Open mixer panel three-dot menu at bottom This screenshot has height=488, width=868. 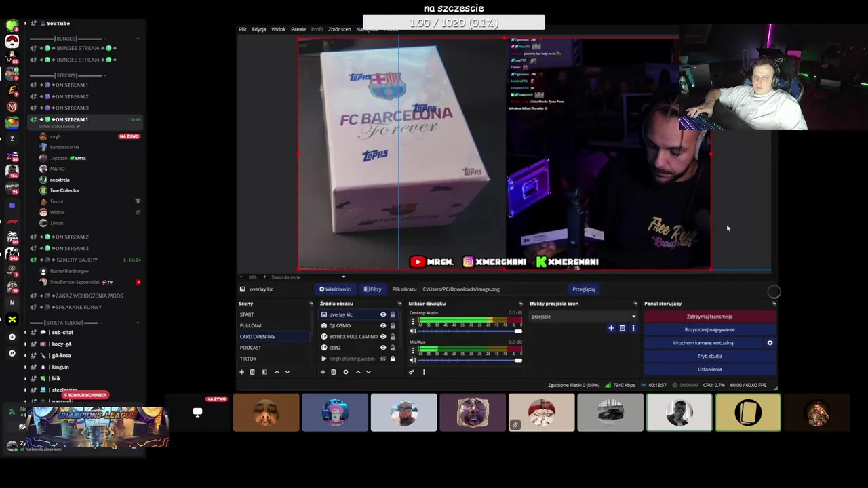tap(424, 371)
